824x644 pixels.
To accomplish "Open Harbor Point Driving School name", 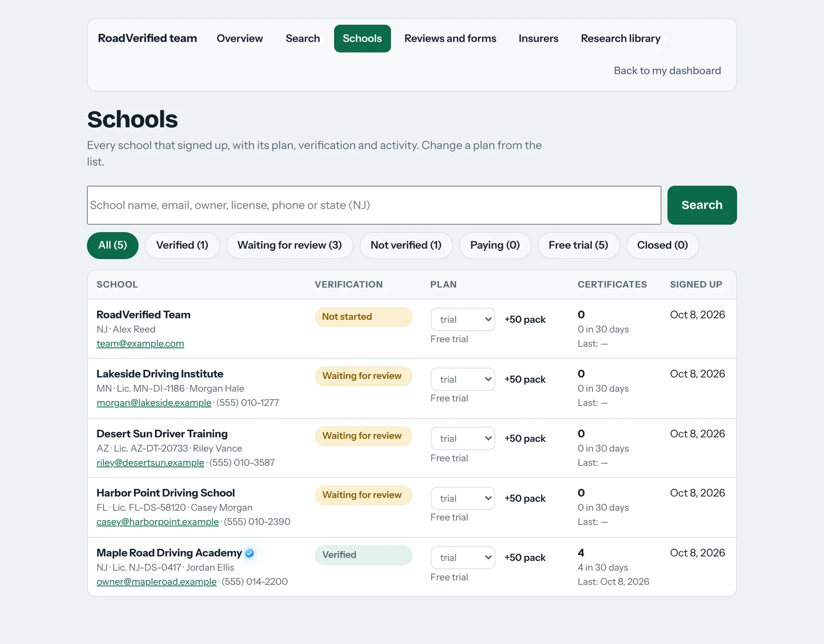I will click(166, 493).
